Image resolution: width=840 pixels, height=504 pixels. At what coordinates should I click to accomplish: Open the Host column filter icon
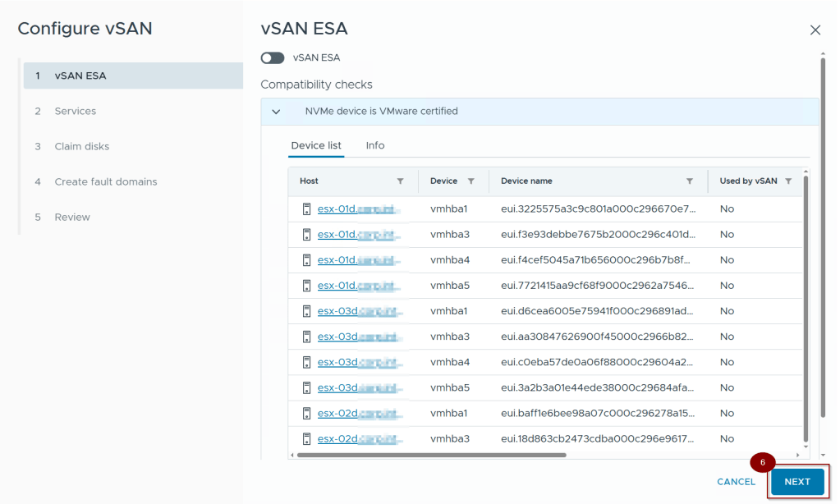click(x=400, y=181)
